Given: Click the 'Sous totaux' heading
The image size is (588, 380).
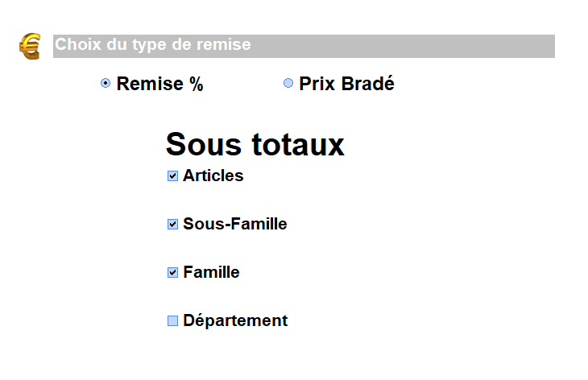Looking at the screenshot, I should (x=255, y=144).
